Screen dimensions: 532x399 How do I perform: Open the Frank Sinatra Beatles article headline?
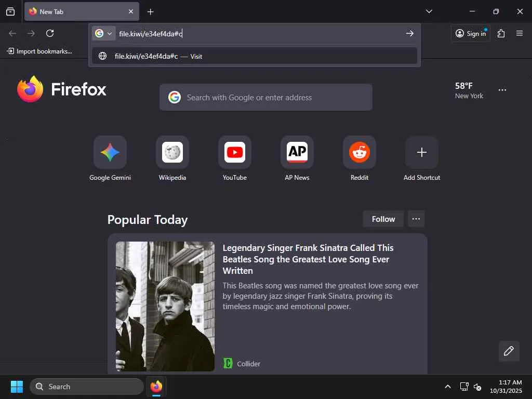[x=308, y=259]
